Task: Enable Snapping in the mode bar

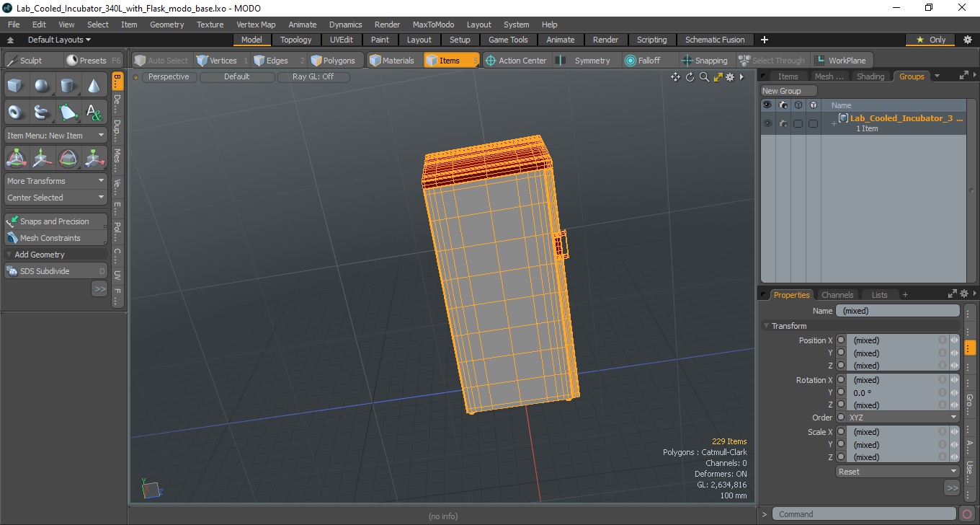Action: (x=704, y=61)
